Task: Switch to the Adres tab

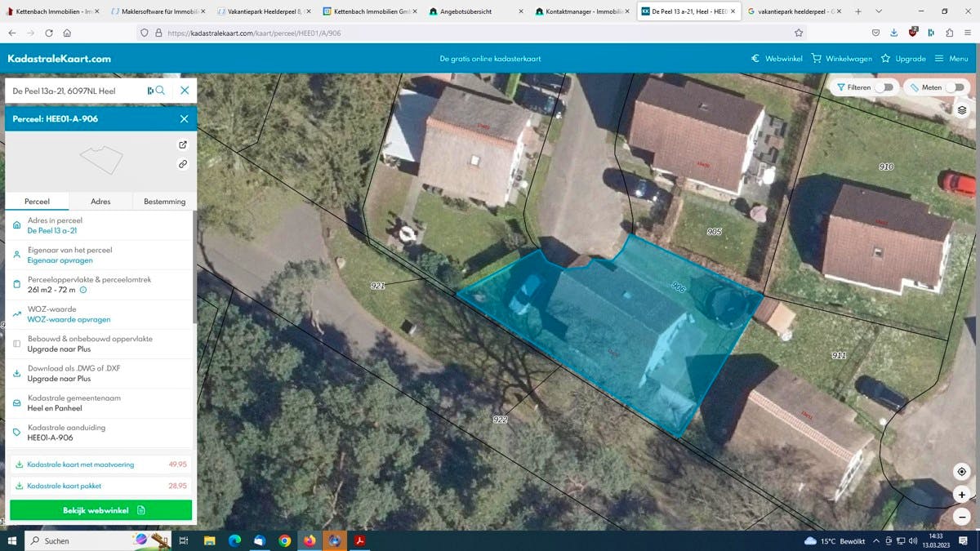Action: pos(100,201)
